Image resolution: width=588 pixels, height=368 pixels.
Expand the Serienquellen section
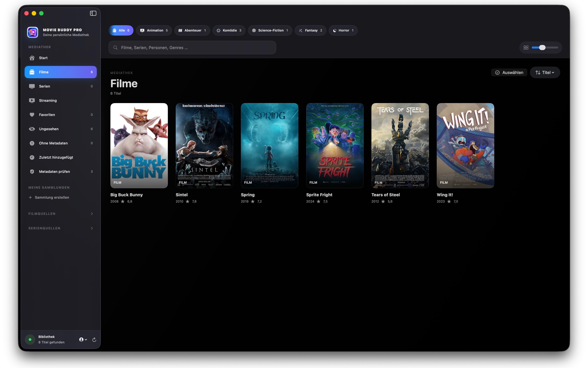coord(61,228)
